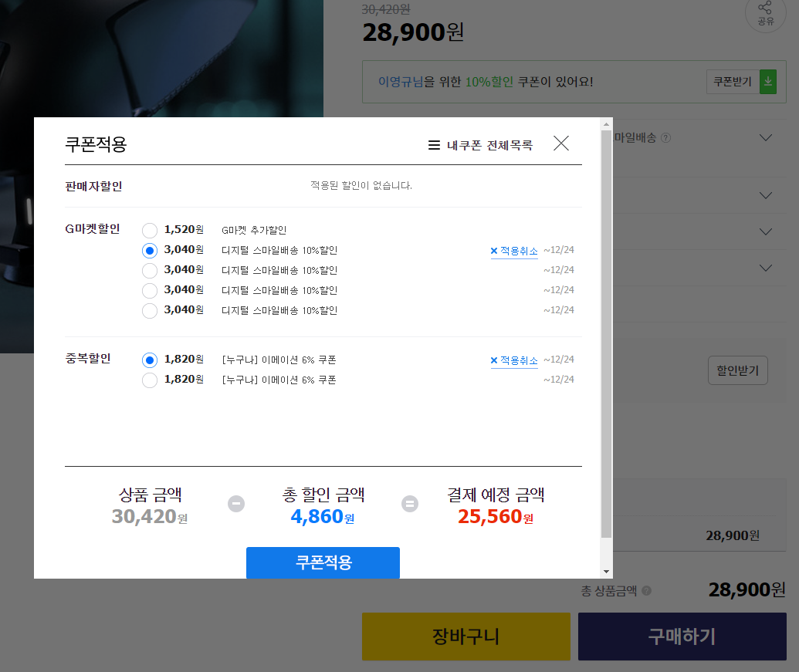Click 적용취소 link in G마켓할인 section
The width and height of the screenshot is (799, 672).
[519, 251]
